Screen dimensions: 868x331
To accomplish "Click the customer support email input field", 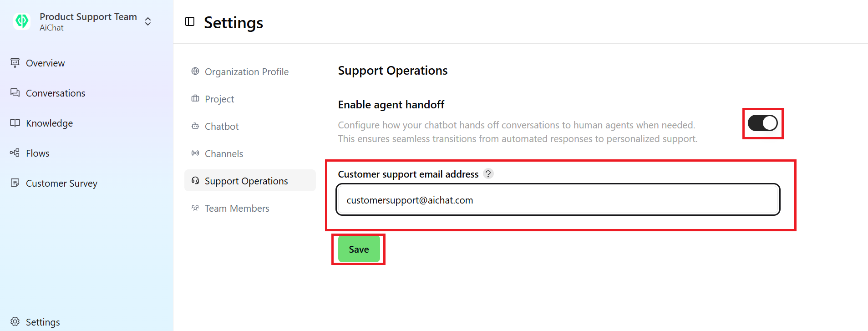I will click(557, 199).
